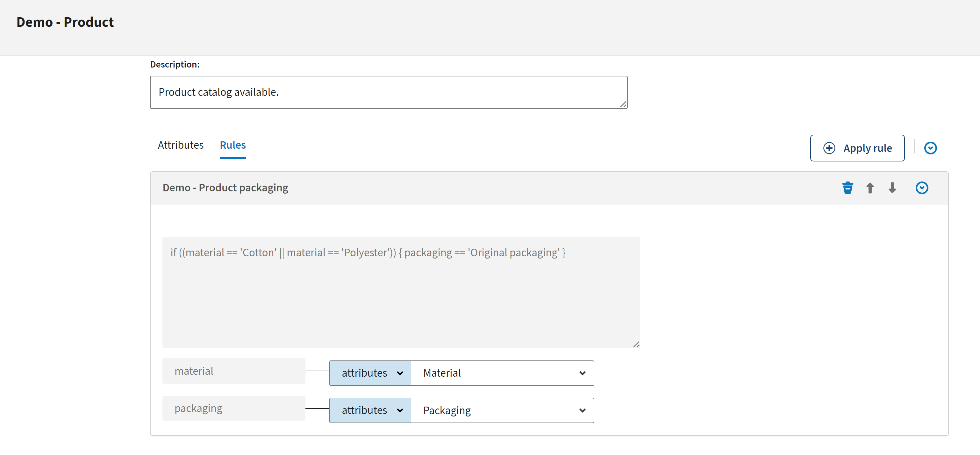Expand the packaging attributes dropdown arrow
The image size is (980, 455).
(x=400, y=411)
